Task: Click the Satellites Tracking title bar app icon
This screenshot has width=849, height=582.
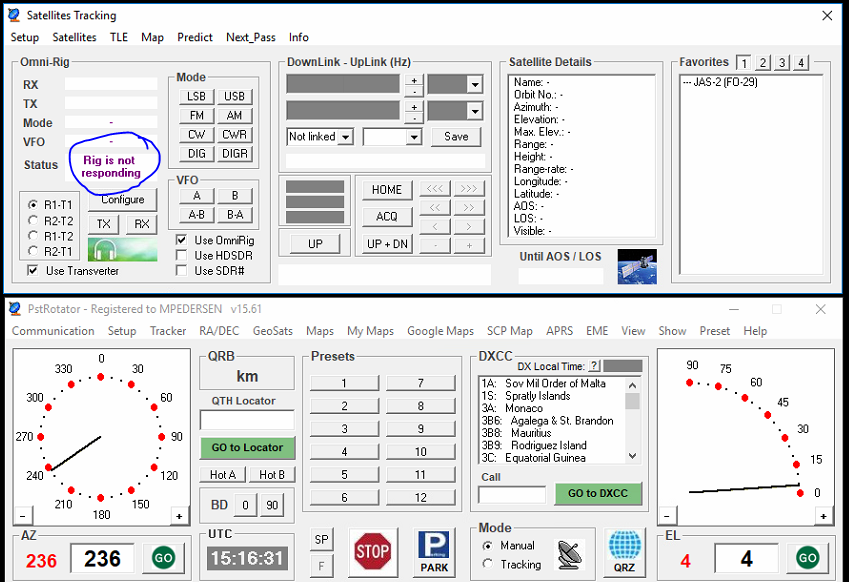Action: [15, 15]
